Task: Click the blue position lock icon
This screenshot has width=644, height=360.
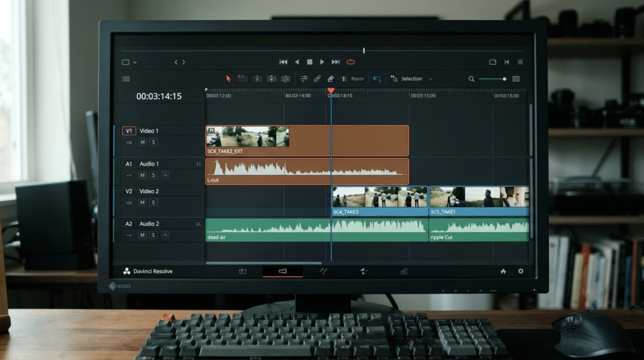Action: [x=377, y=79]
